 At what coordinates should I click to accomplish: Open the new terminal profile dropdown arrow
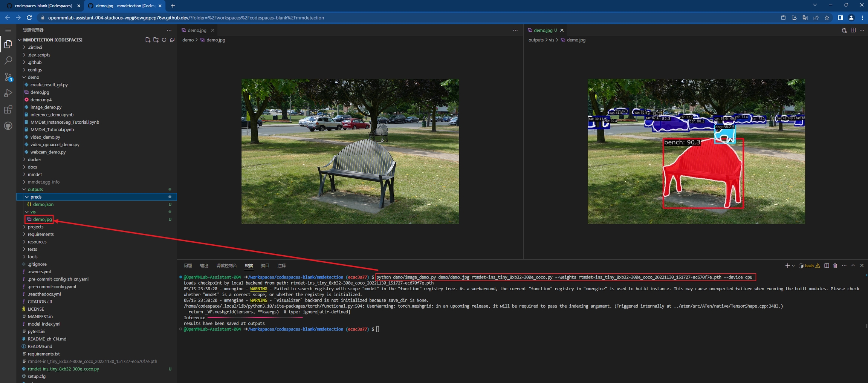pos(793,266)
